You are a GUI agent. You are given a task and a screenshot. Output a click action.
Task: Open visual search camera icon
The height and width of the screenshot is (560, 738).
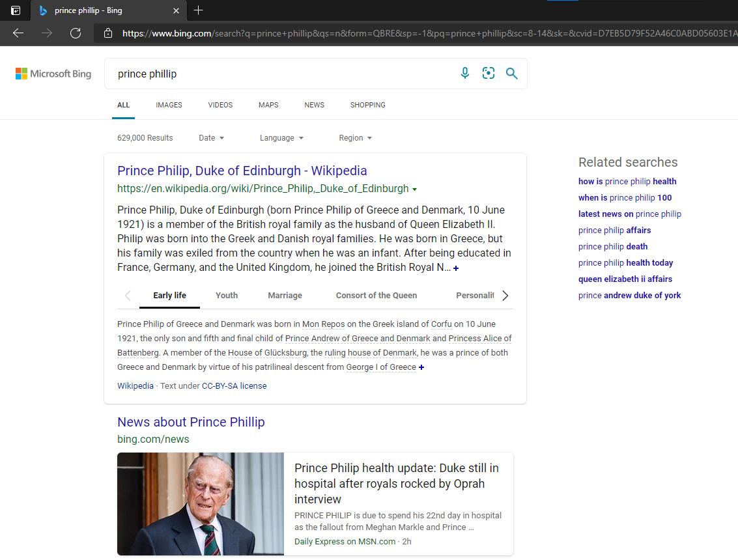click(488, 73)
